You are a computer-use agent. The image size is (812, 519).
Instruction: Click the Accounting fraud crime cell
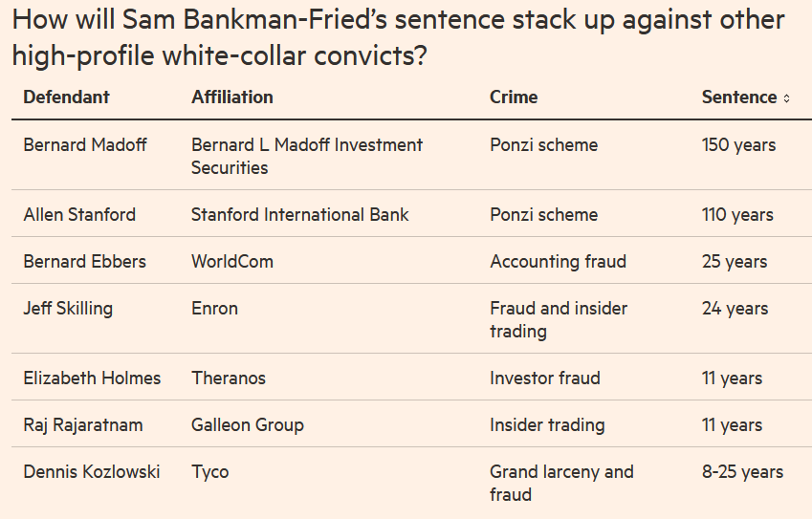pyautogui.click(x=559, y=261)
